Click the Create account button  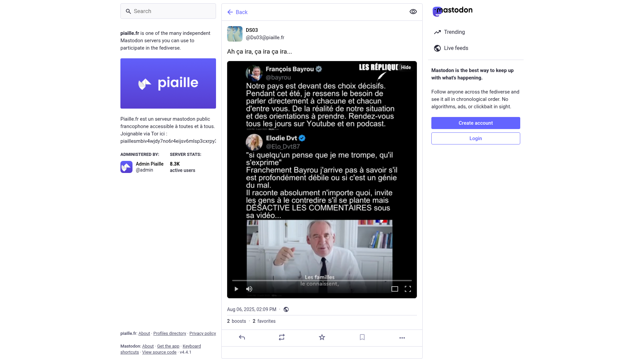[x=476, y=123]
